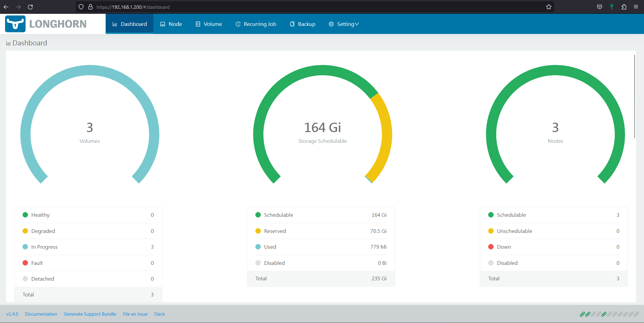Screen dimensions: 644x323
Task: Click the v1.4.0 version link
Action: (12, 314)
